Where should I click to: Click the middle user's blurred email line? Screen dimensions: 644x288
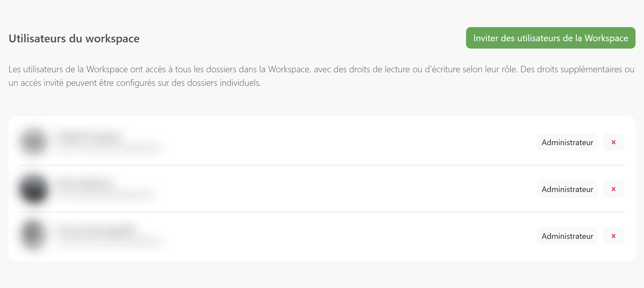click(106, 195)
